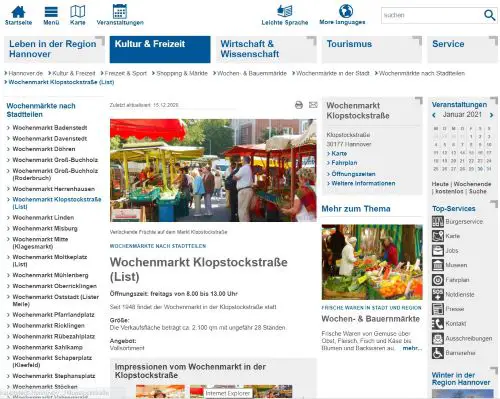
Task: Open Museen top service icon
Action: pos(438,265)
